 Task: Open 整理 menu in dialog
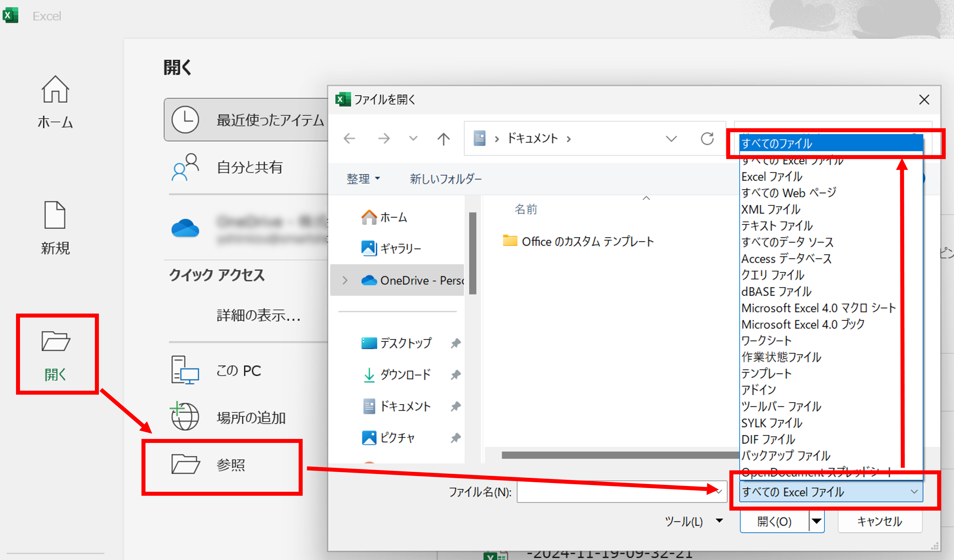(364, 178)
